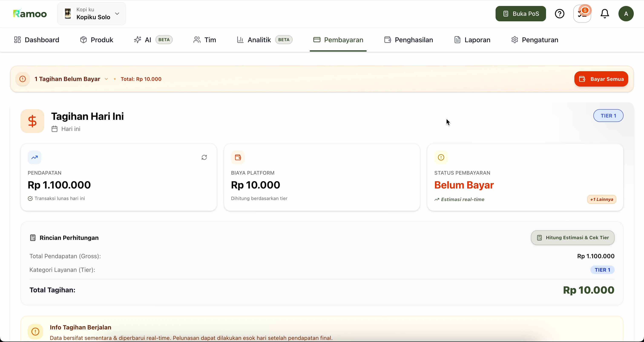Click the trend icon in Pendapatan card
The width and height of the screenshot is (644, 342).
click(34, 158)
